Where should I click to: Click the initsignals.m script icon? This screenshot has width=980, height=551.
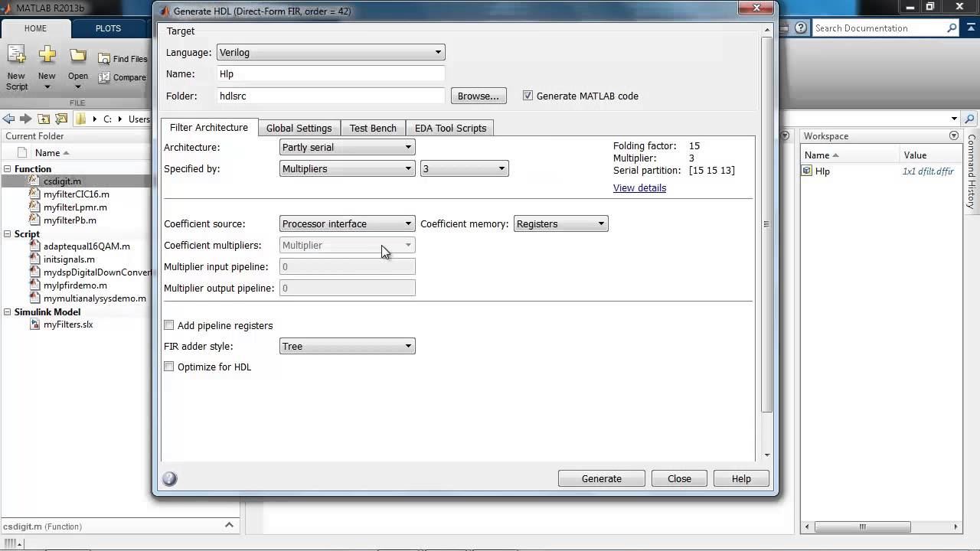pyautogui.click(x=34, y=259)
